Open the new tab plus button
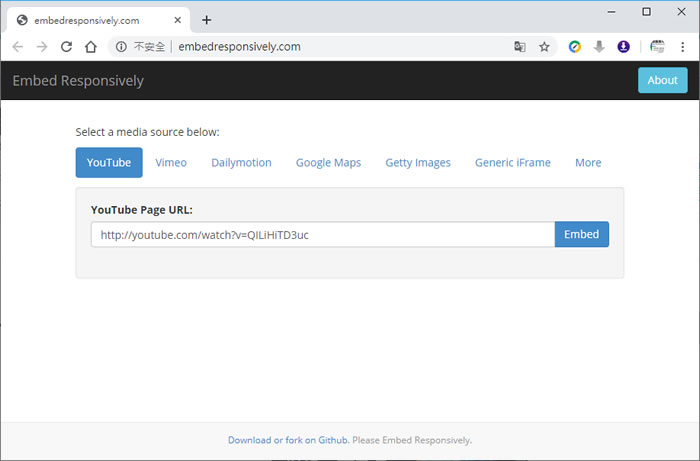Viewport: 700px width, 461px height. [x=206, y=20]
